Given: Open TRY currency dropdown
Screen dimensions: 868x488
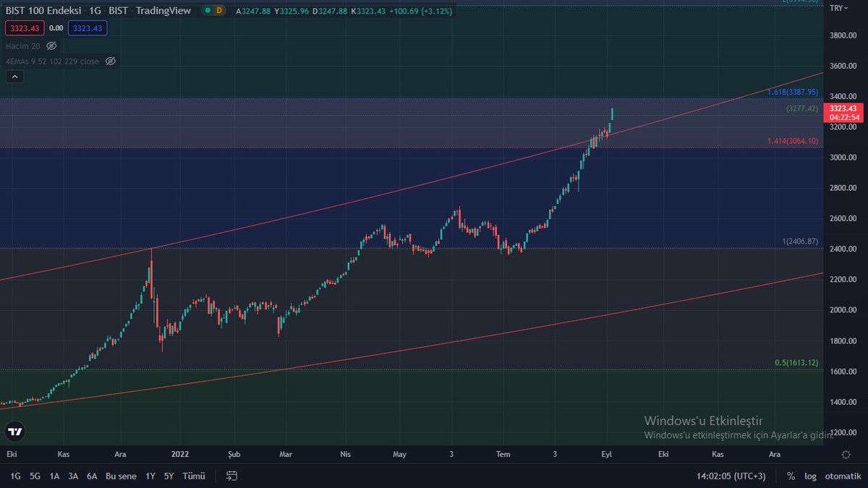Looking at the screenshot, I should (x=840, y=7).
